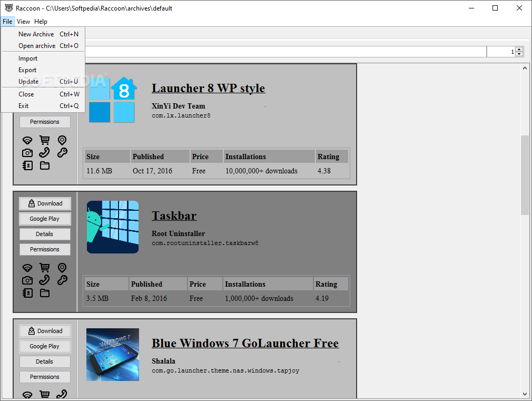Show Permissions for Taskbar app
Image resolution: width=532 pixels, height=401 pixels.
coord(45,249)
